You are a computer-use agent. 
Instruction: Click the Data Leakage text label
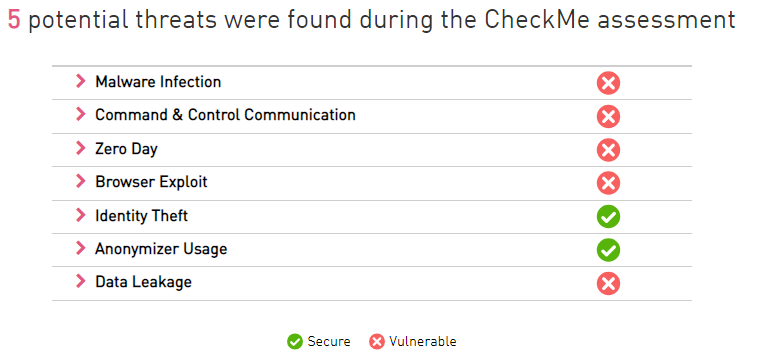coord(143,282)
